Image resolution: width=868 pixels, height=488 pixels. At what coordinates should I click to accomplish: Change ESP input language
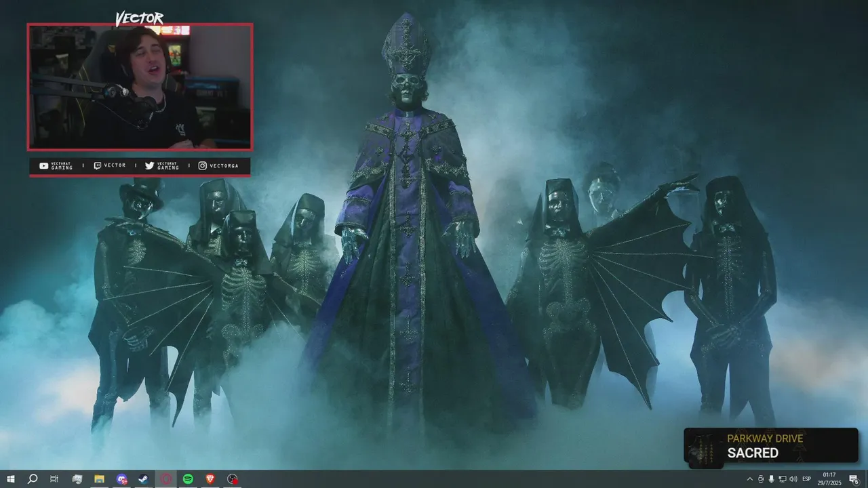pyautogui.click(x=807, y=479)
